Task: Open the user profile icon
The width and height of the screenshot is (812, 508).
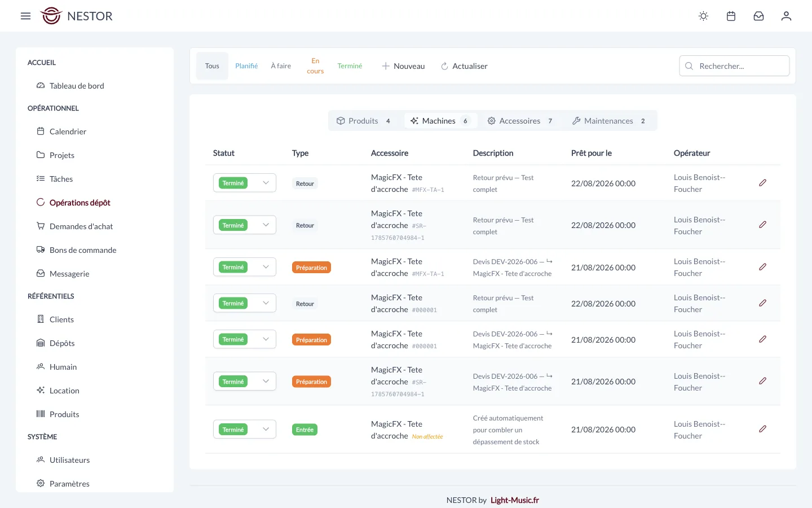Action: (786, 16)
